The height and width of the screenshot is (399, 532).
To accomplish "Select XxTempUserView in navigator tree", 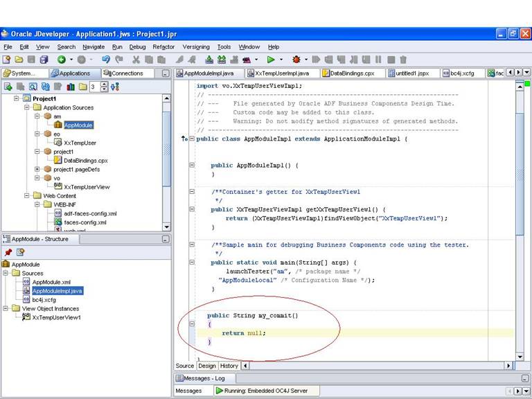I will pyautogui.click(x=87, y=186).
